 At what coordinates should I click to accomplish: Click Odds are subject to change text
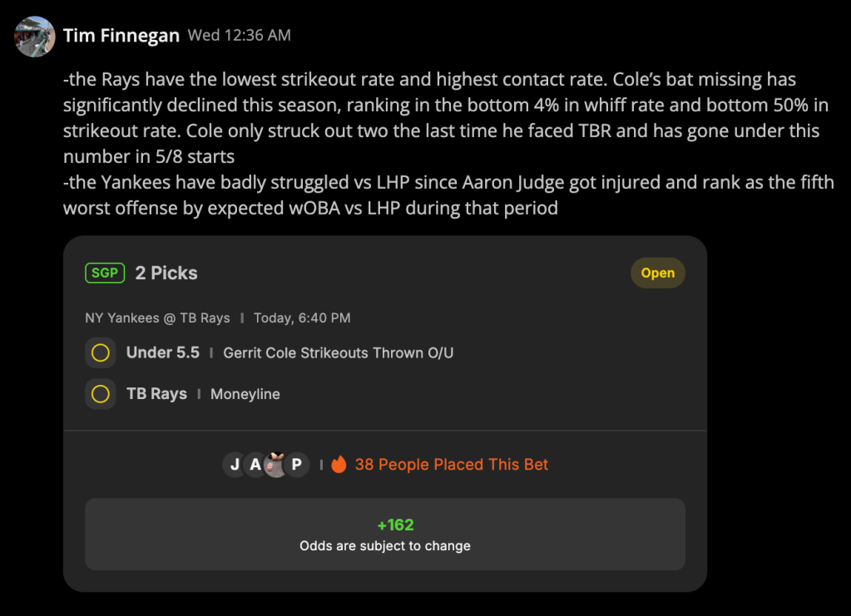(x=385, y=546)
